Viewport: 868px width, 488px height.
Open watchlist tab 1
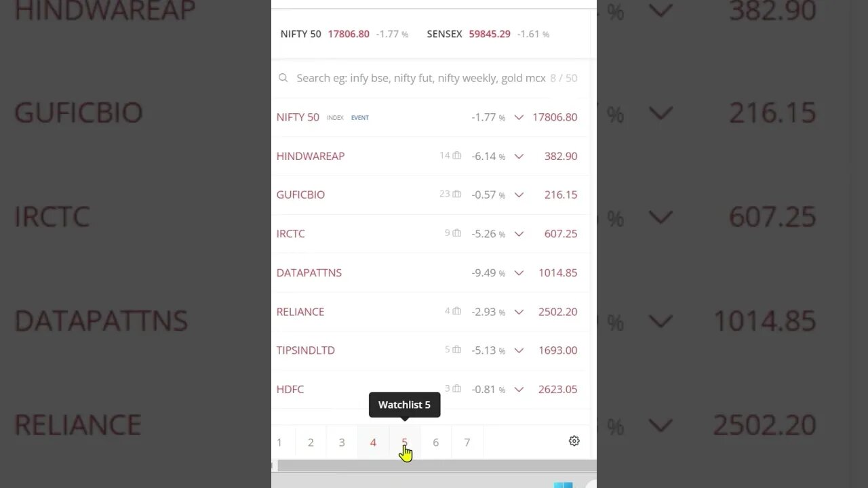(279, 443)
